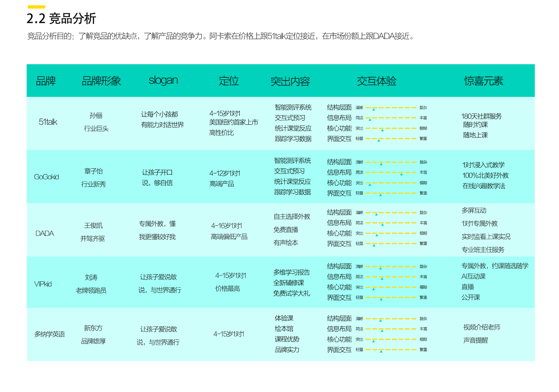The height and width of the screenshot is (392, 559).
Task: Click 孙俪 in the 51talk row
Action: tap(96, 115)
